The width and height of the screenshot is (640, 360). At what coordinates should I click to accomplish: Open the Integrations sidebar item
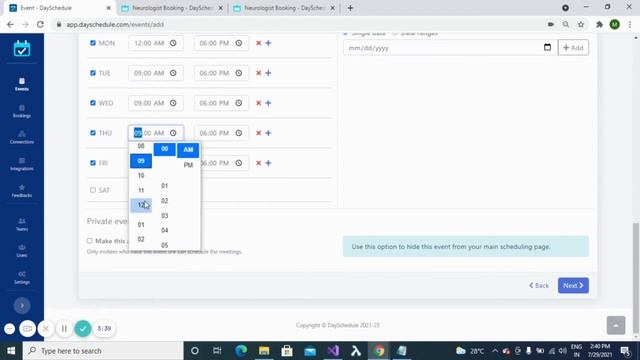point(22,164)
